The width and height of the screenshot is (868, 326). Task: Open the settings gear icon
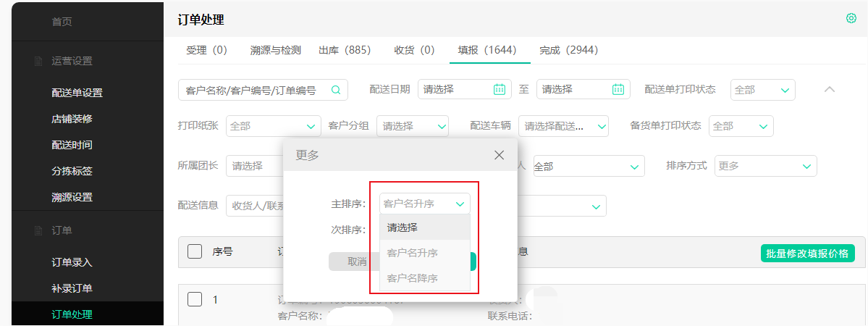[851, 18]
